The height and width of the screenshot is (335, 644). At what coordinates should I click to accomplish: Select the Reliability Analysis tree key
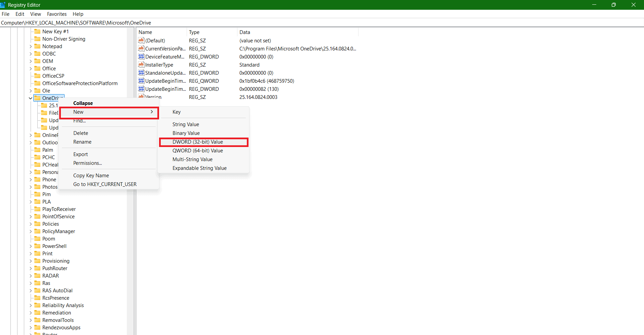coord(63,305)
